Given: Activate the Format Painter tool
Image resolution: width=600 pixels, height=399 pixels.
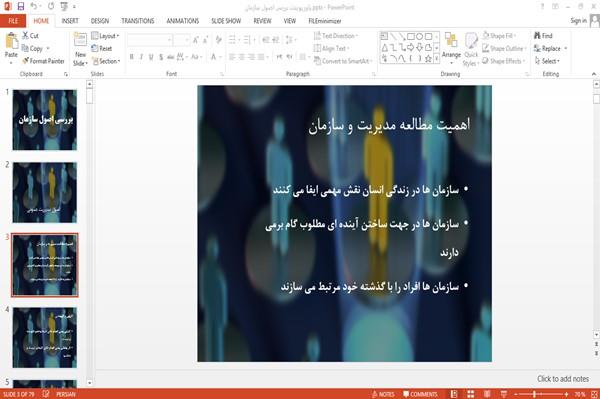Looking at the screenshot, I should pos(43,61).
